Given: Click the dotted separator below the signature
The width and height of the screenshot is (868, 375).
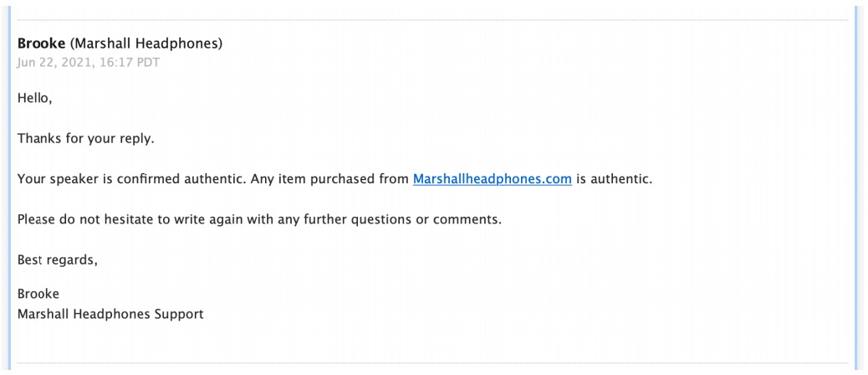Looking at the screenshot, I should pos(433,362).
